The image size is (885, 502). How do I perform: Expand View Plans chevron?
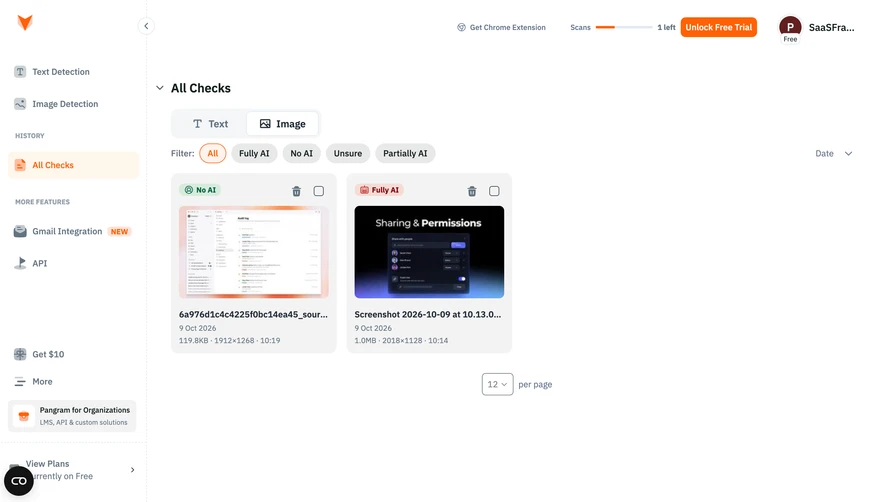coord(133,470)
